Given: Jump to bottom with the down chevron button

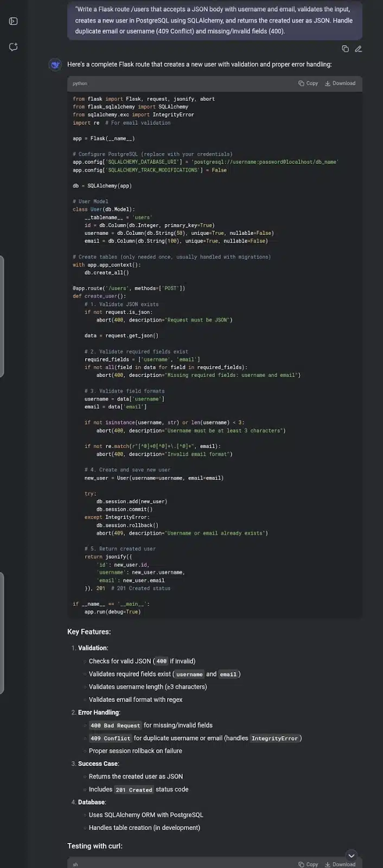Looking at the screenshot, I should click(x=351, y=856).
